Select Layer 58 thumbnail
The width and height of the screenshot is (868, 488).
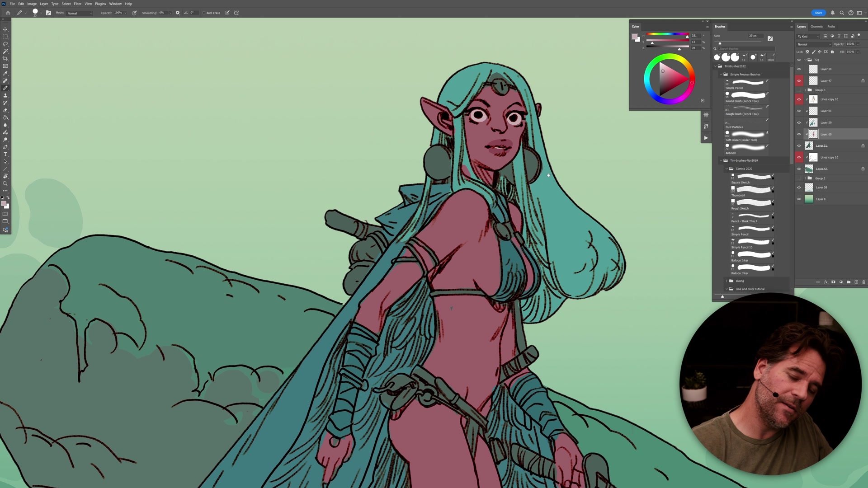click(809, 188)
